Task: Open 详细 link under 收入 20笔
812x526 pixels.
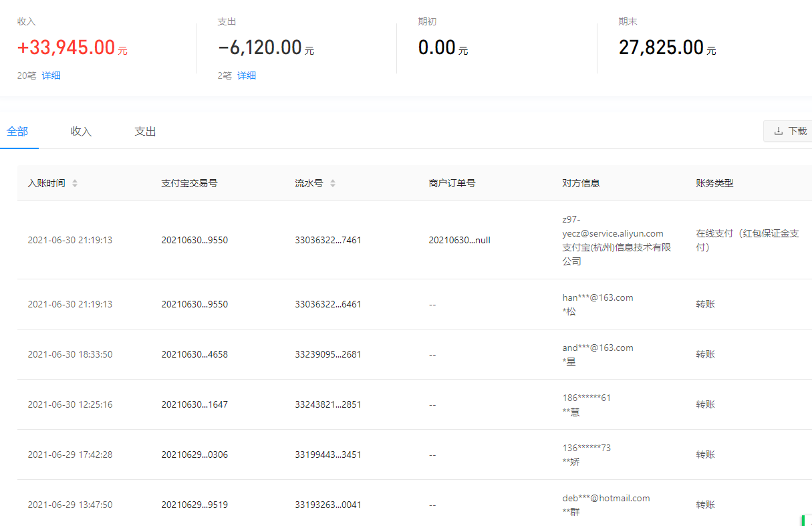Action: click(51, 76)
